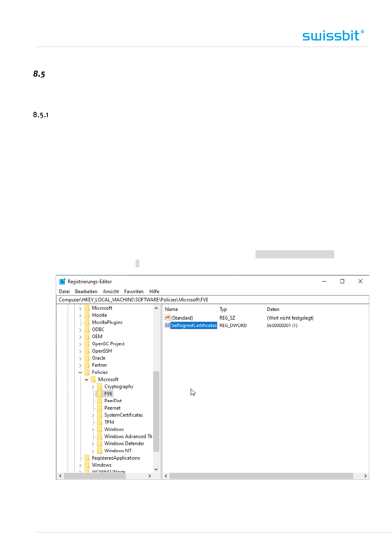This screenshot has height=555, width=392.
Task: Expand the Microsoft key under SOFTWARE
Action: 80,308
